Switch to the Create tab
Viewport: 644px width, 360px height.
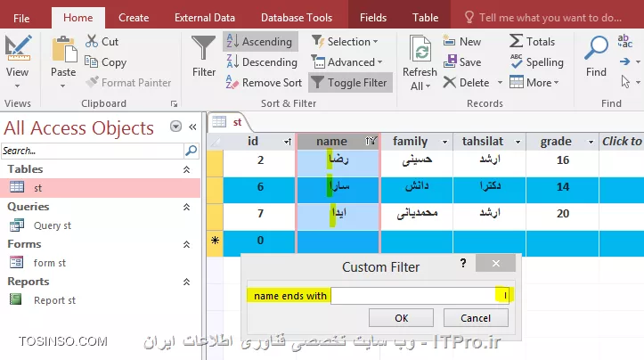point(134,18)
